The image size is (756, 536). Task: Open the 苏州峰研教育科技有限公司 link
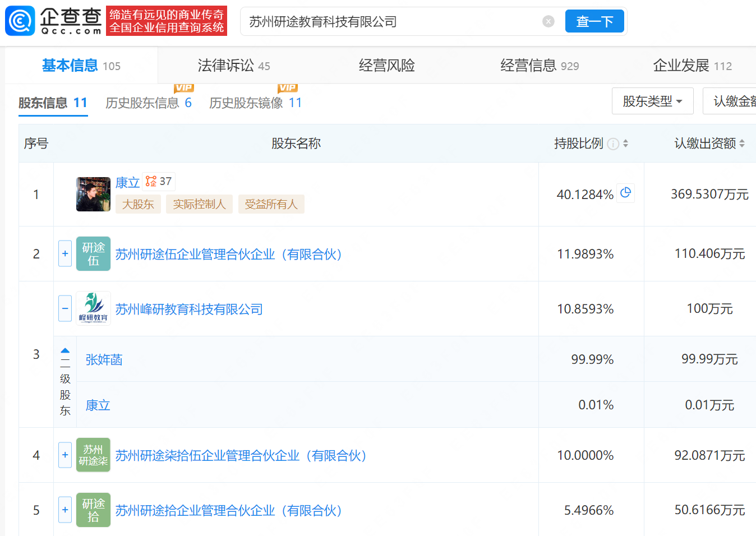(189, 309)
